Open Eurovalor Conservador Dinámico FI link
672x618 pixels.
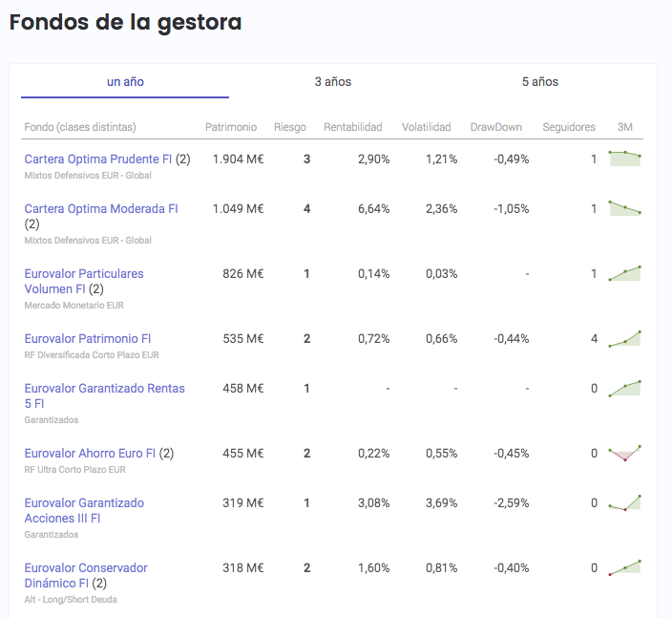86,576
